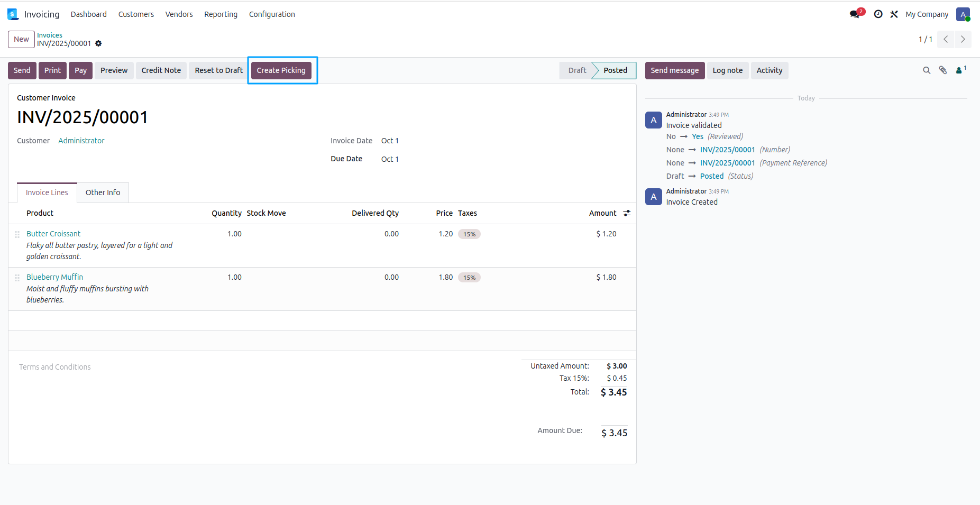Click the Send button
980x505 pixels.
pyautogui.click(x=22, y=70)
